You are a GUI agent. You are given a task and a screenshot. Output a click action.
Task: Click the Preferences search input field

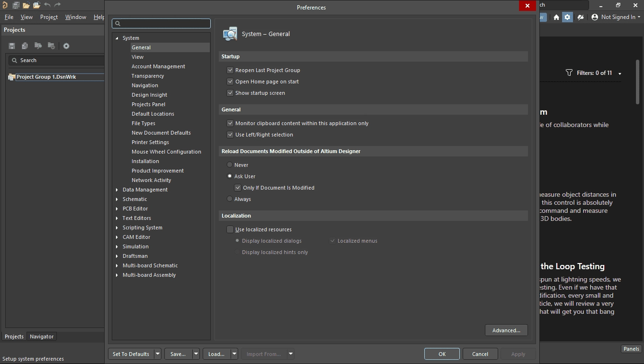pyautogui.click(x=161, y=23)
